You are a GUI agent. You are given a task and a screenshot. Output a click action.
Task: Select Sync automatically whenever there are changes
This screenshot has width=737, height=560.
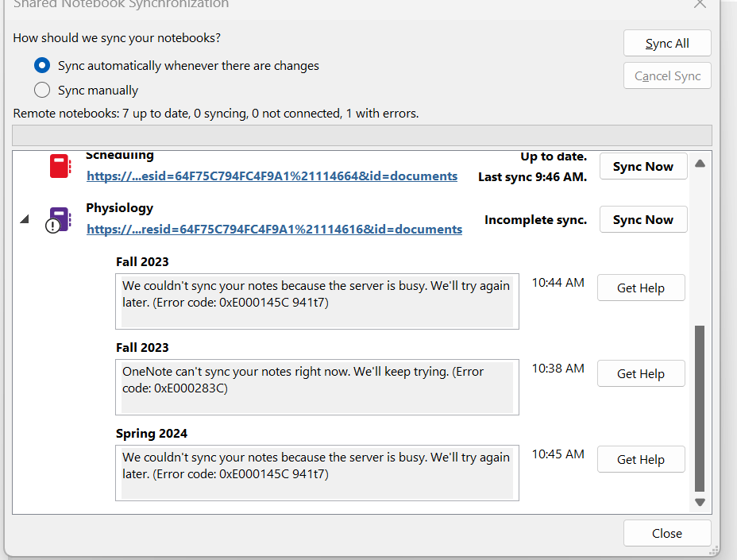(x=42, y=66)
